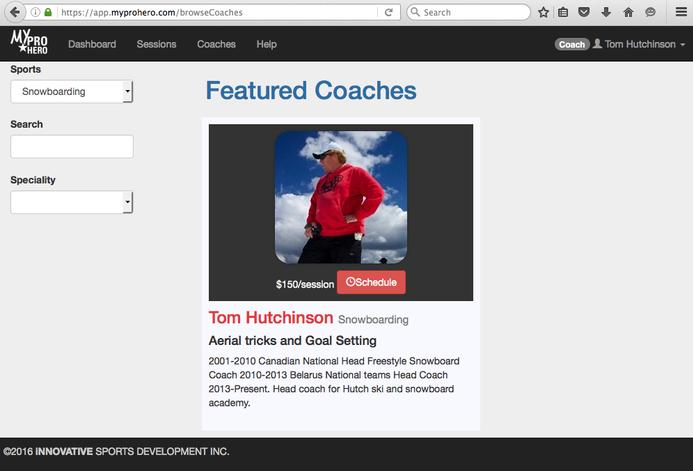This screenshot has width=693, height=471.
Task: Click the coach bio paragraph starting 2001-2010
Action: [x=334, y=382]
